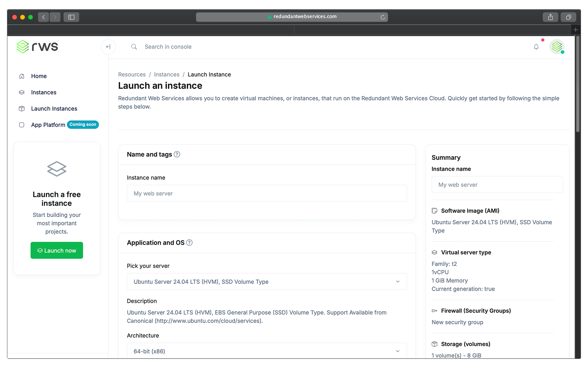The width and height of the screenshot is (588, 368).
Task: Go forward with Safari's forward arrow
Action: 55,17
